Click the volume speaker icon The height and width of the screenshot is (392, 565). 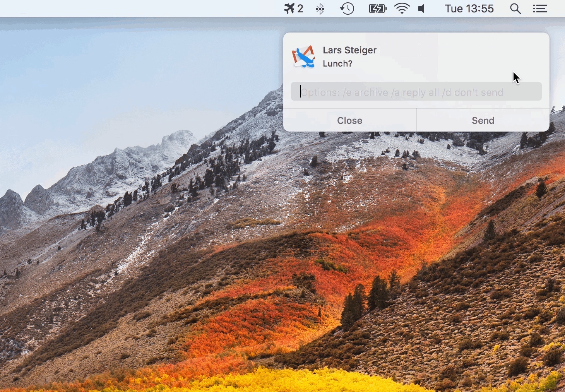(x=422, y=9)
